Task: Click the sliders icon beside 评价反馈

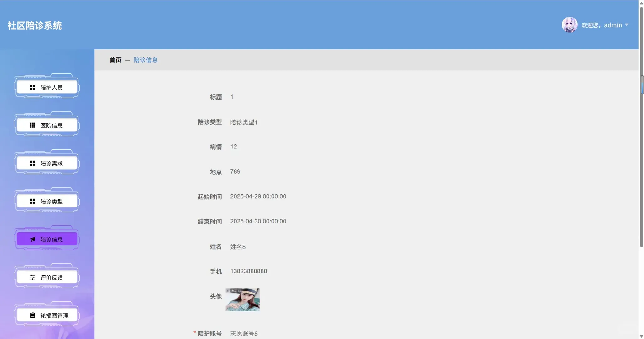Action: [33, 277]
